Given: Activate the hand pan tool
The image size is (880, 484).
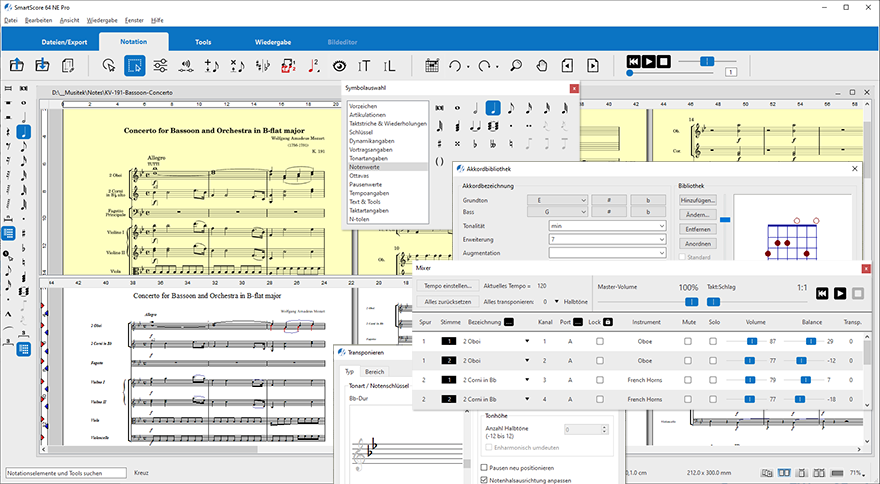Looking at the screenshot, I should coord(541,66).
